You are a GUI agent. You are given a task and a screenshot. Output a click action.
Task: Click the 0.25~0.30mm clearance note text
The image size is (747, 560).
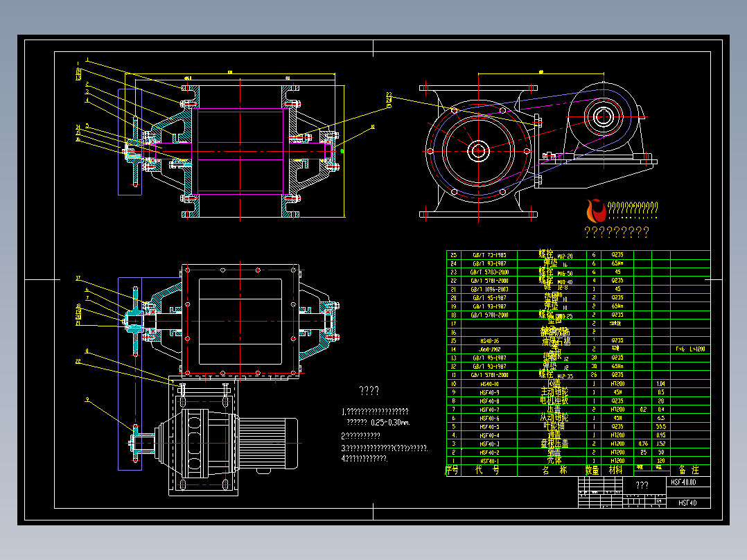pos(390,423)
